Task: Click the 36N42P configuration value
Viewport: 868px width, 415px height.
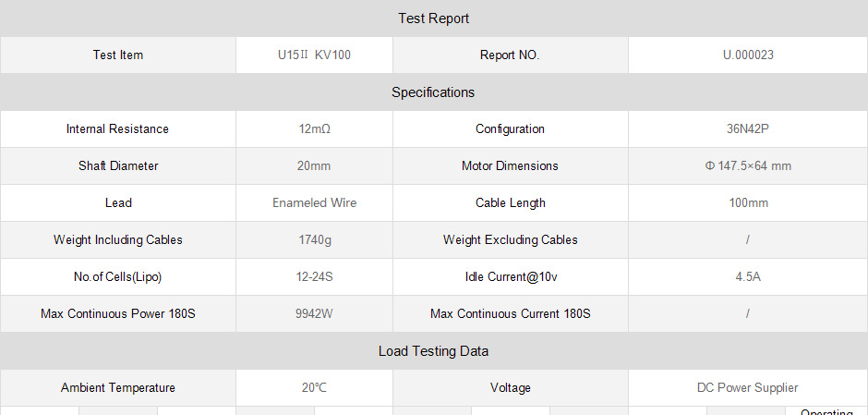Action: [748, 129]
